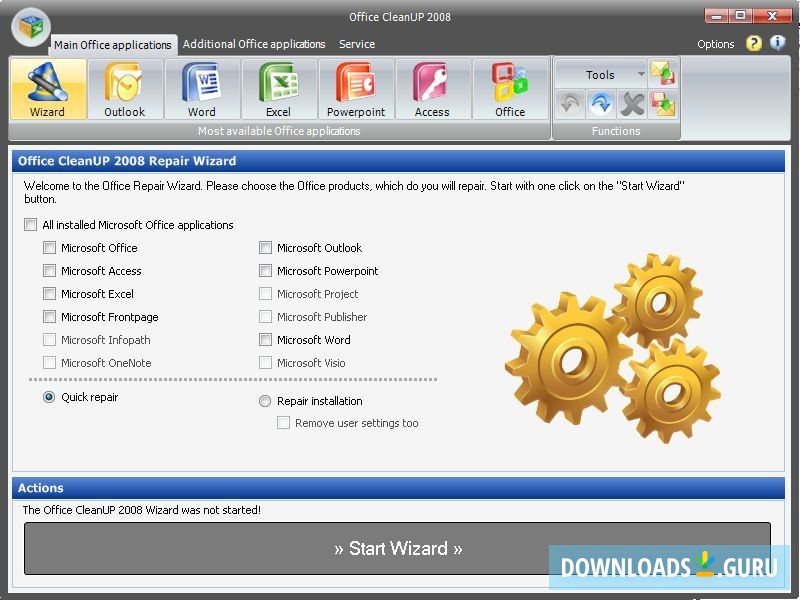Open the Wizard section
Screen dimensions: 800x600
coord(48,89)
